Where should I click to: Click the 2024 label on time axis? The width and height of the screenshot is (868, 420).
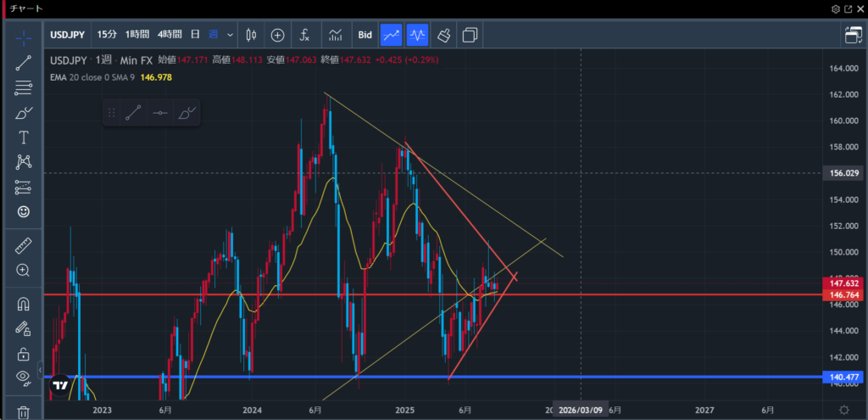[252, 410]
